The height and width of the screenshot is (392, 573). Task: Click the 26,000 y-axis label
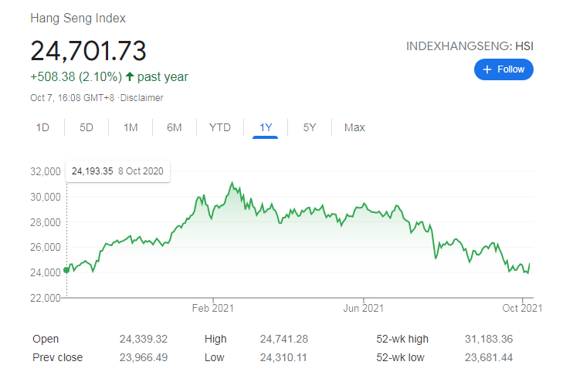point(46,247)
